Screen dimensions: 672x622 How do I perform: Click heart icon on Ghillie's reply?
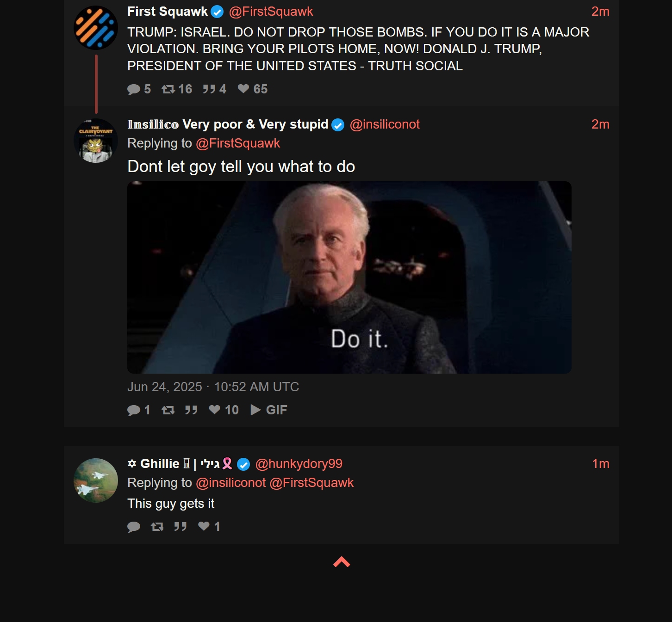(x=204, y=526)
